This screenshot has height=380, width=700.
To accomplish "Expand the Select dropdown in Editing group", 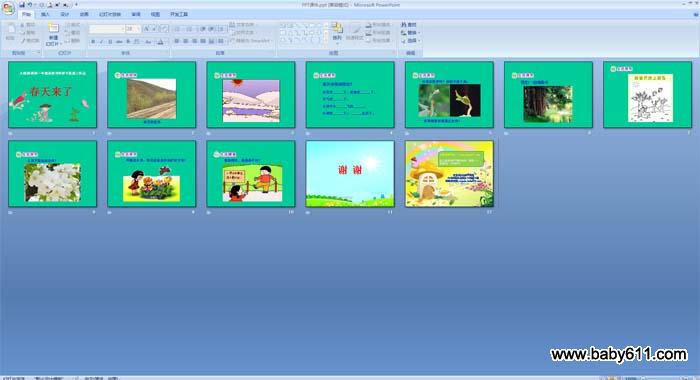I will point(411,41).
